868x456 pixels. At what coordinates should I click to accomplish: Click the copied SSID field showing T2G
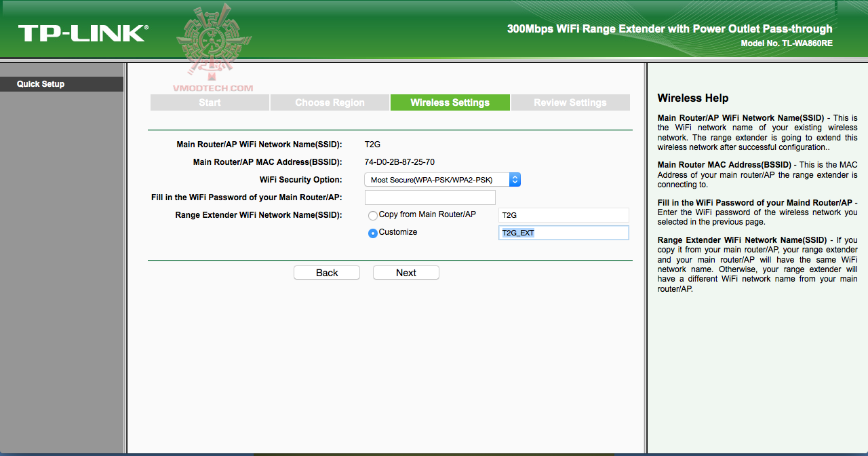point(564,215)
